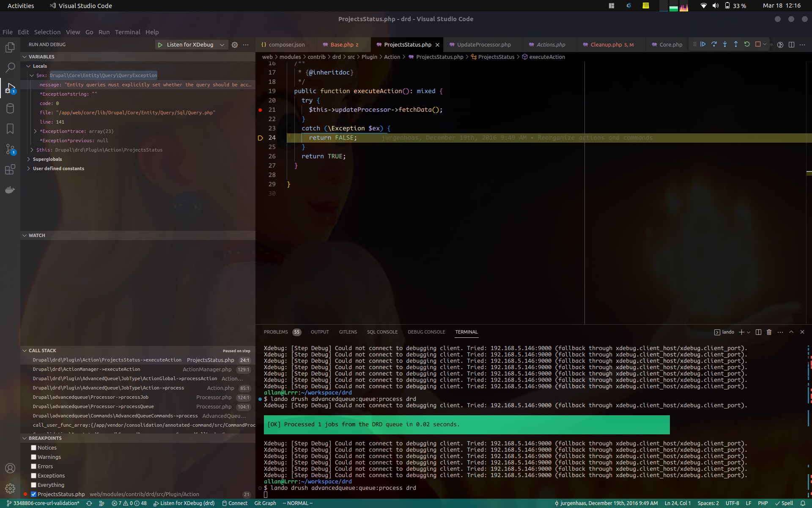Enable the Exceptions breakpoint checkbox

(34, 476)
